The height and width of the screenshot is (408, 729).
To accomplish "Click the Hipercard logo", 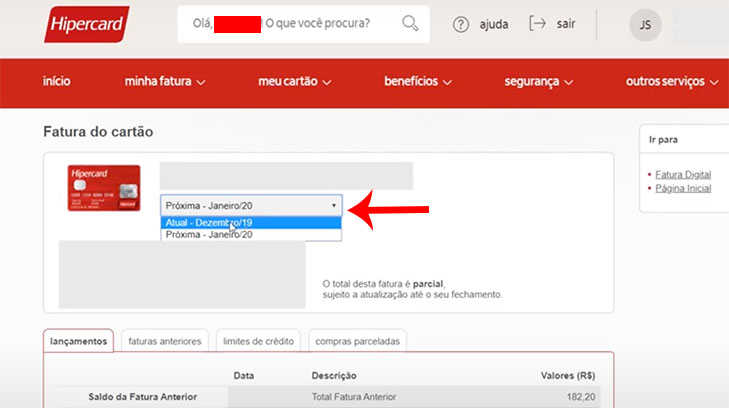I will (x=86, y=24).
